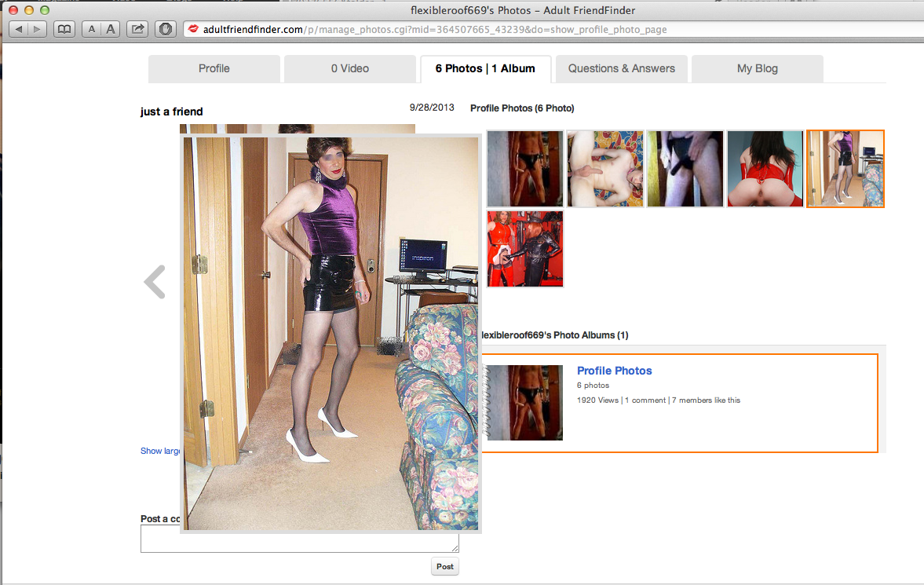Click the left arrow to view previous photo

tap(154, 282)
